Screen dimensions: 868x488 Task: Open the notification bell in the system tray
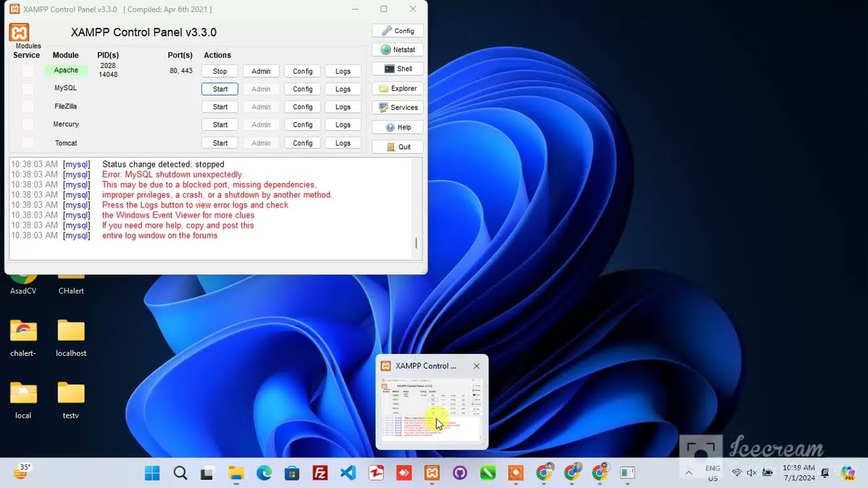coord(825,472)
